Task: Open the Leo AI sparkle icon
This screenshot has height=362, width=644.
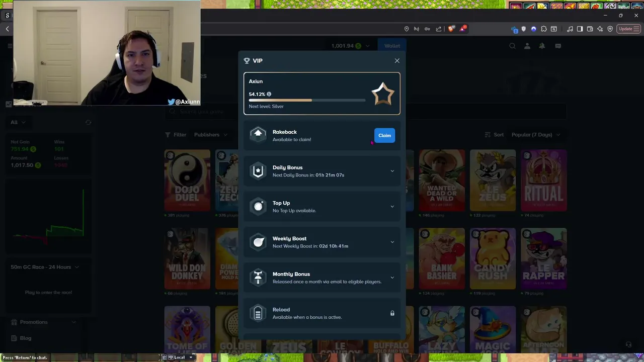Action: 600,29
